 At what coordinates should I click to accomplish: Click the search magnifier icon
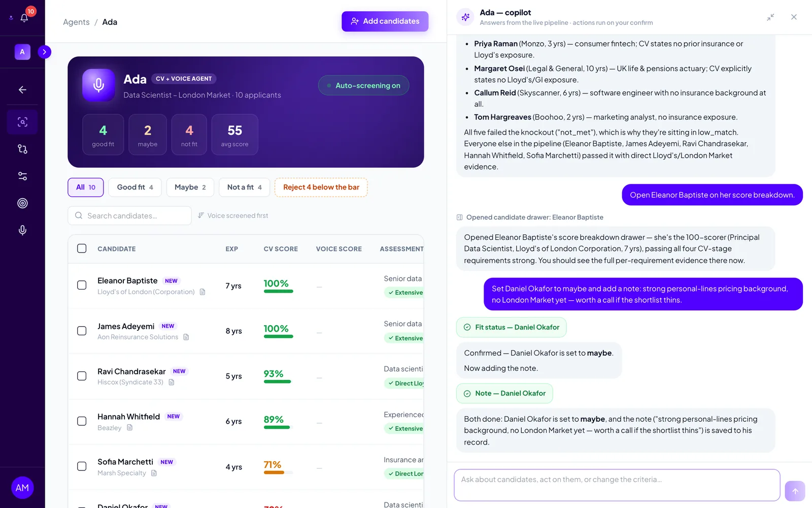pyautogui.click(x=79, y=215)
